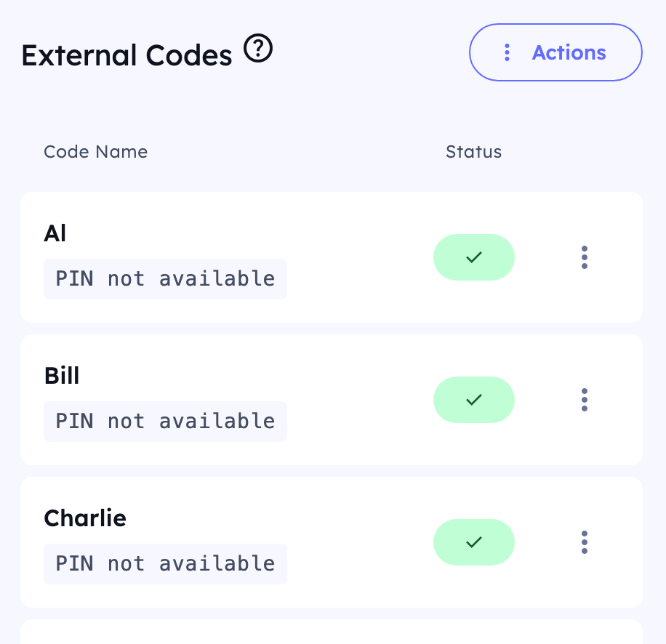
Task: Click the help icon beside External Codes
Action: click(x=258, y=50)
